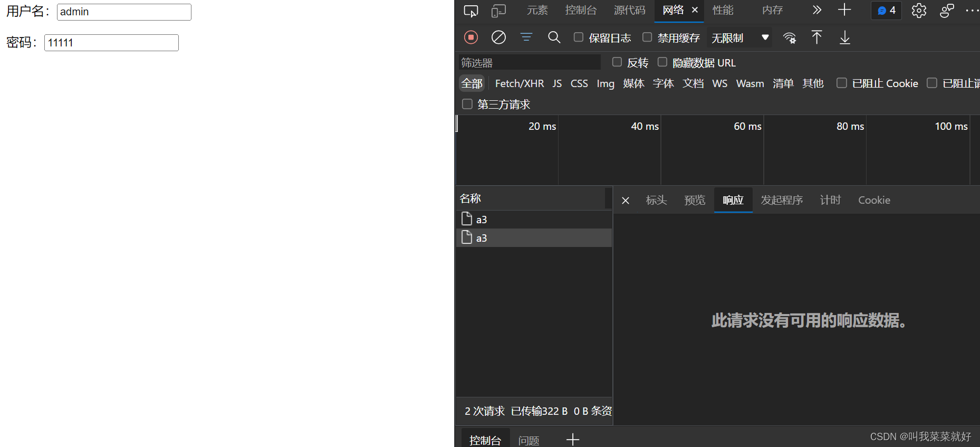Screen dimensions: 980x447
Task: Export HAR file download arrow
Action: (845, 37)
